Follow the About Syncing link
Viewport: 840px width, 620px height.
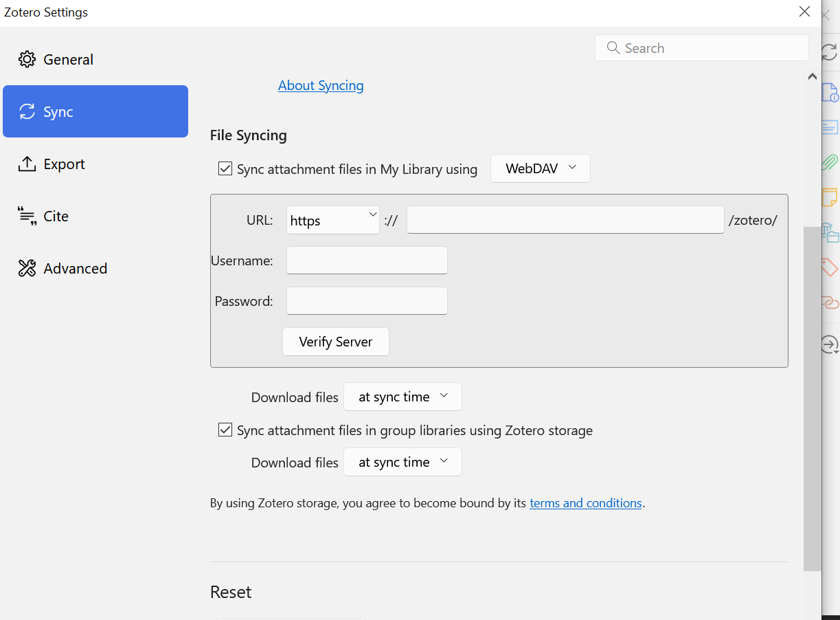pos(321,85)
